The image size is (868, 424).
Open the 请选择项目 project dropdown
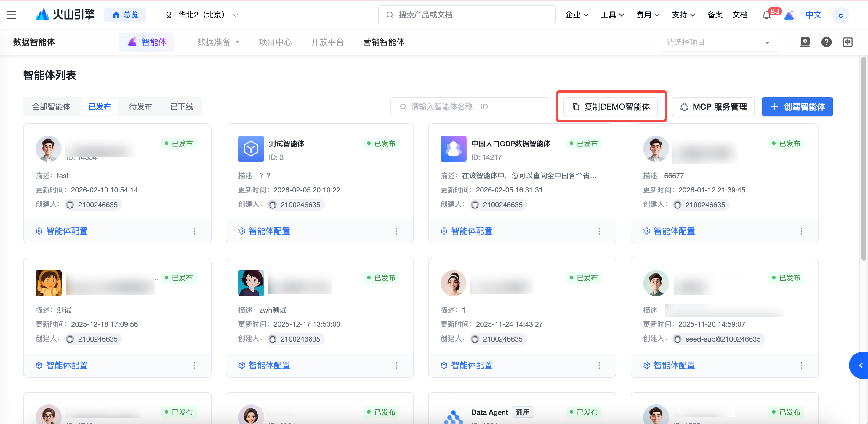[x=719, y=42]
